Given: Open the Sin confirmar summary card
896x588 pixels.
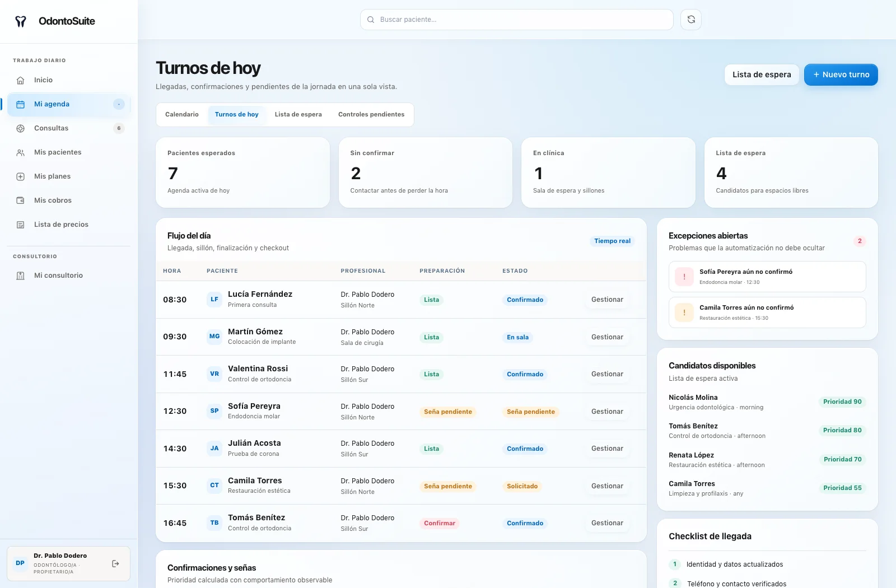Looking at the screenshot, I should (426, 172).
